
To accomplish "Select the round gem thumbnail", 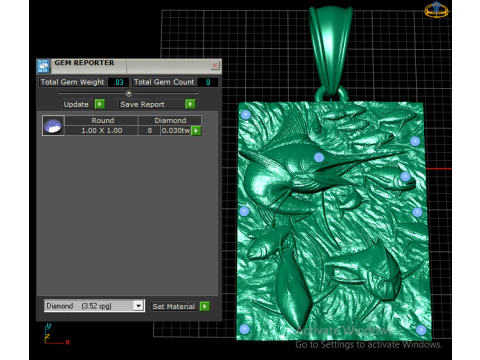I will tap(53, 125).
